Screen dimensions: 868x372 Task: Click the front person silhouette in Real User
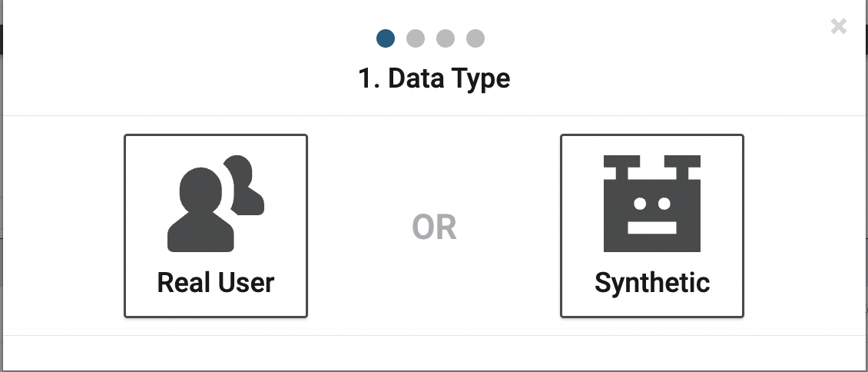[x=200, y=211]
